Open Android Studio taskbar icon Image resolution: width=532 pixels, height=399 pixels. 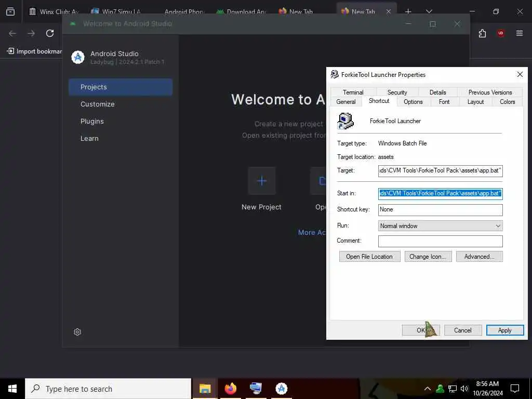(x=281, y=389)
